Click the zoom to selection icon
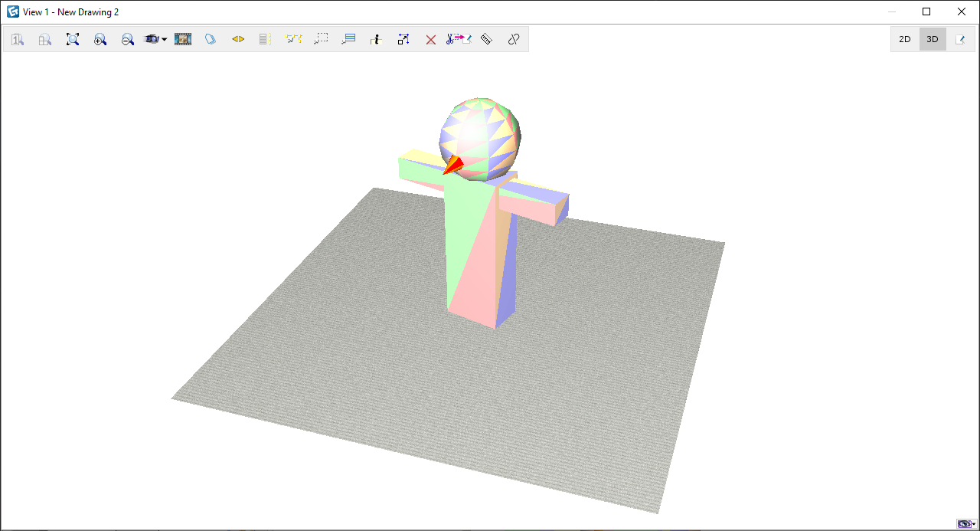This screenshot has width=980, height=531. 45,39
